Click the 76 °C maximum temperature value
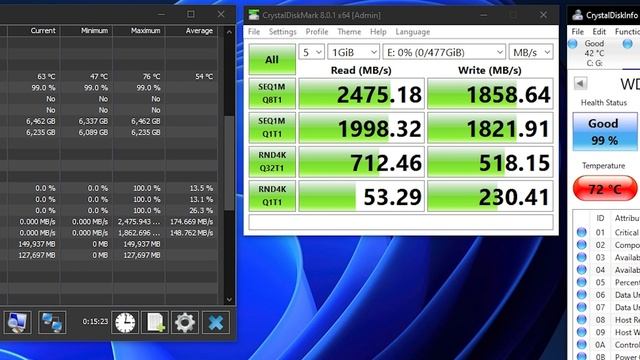 tap(151, 76)
